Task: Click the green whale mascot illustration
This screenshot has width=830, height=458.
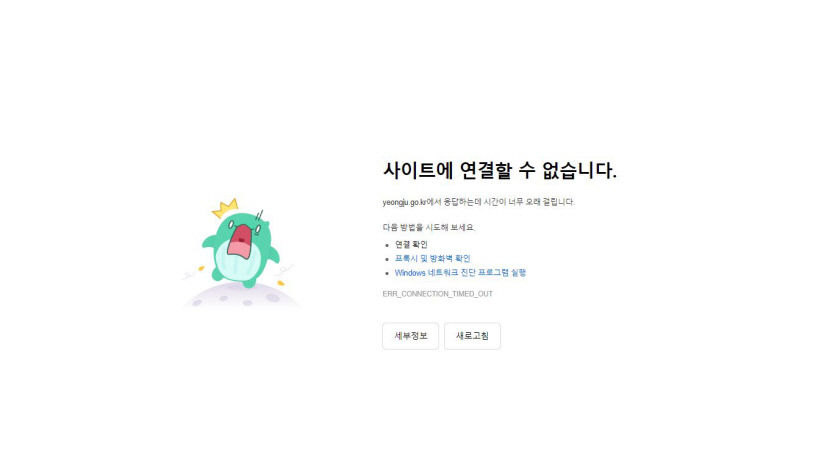Action: 241,249
